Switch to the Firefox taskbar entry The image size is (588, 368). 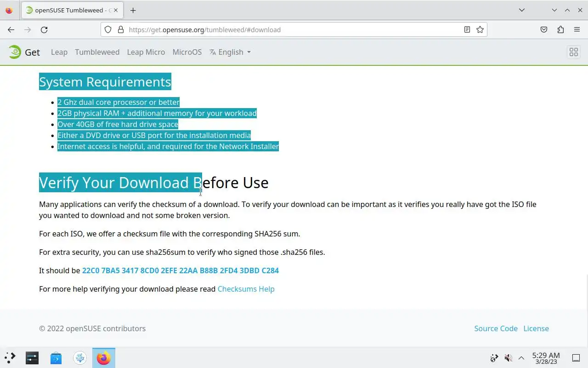(x=104, y=357)
